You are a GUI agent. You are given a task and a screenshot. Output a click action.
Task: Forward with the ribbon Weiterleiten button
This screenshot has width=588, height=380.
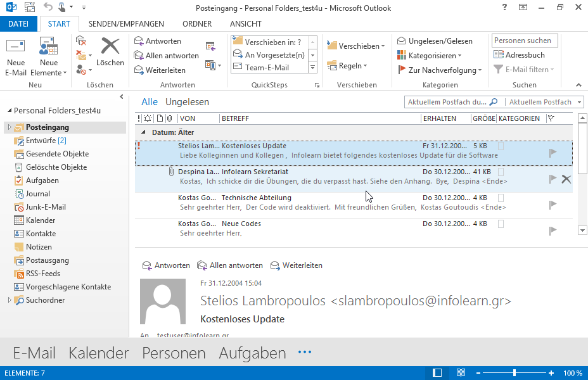(x=160, y=70)
